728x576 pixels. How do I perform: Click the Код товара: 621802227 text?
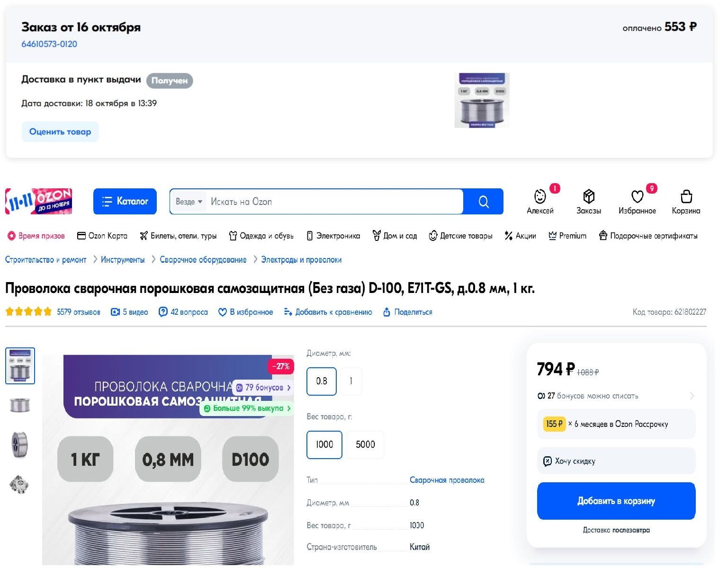pos(669,312)
